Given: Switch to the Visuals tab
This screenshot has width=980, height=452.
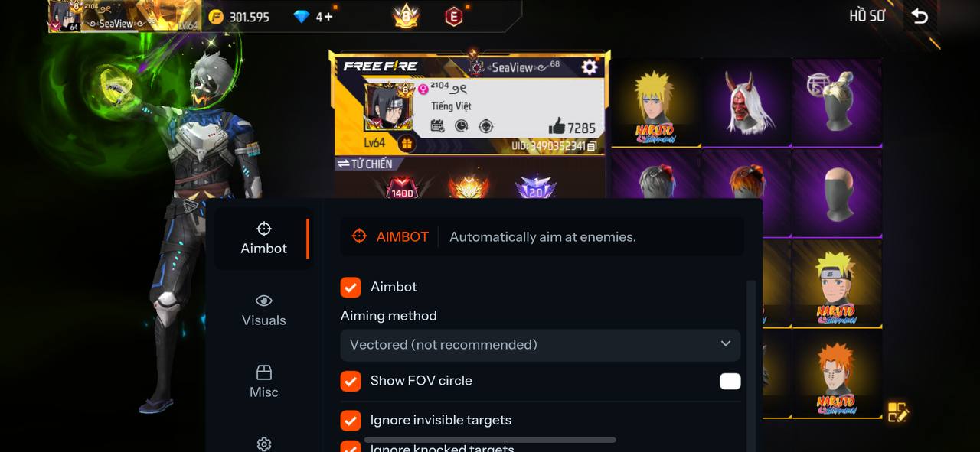Looking at the screenshot, I should 263,310.
